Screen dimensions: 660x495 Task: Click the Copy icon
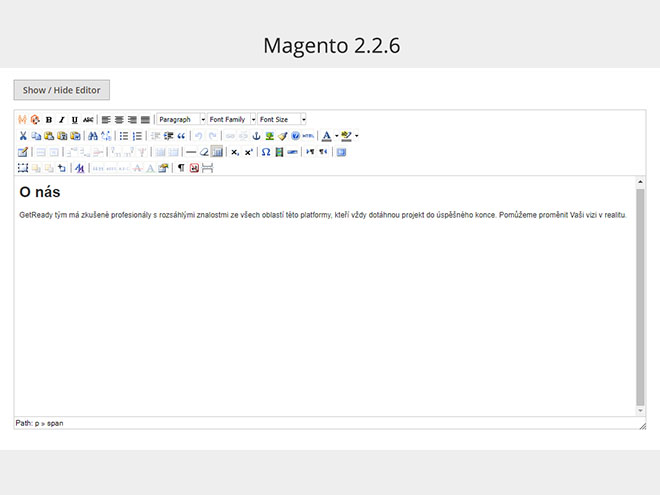pos(36,136)
